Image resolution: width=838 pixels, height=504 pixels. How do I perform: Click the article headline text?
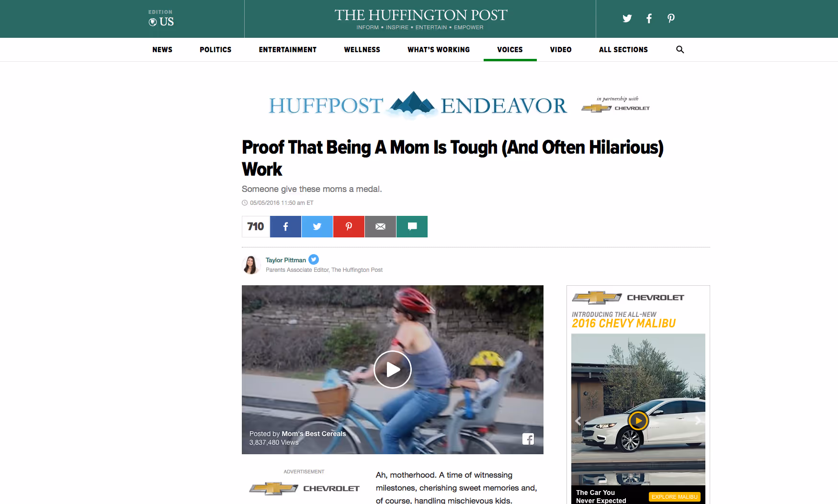453,158
